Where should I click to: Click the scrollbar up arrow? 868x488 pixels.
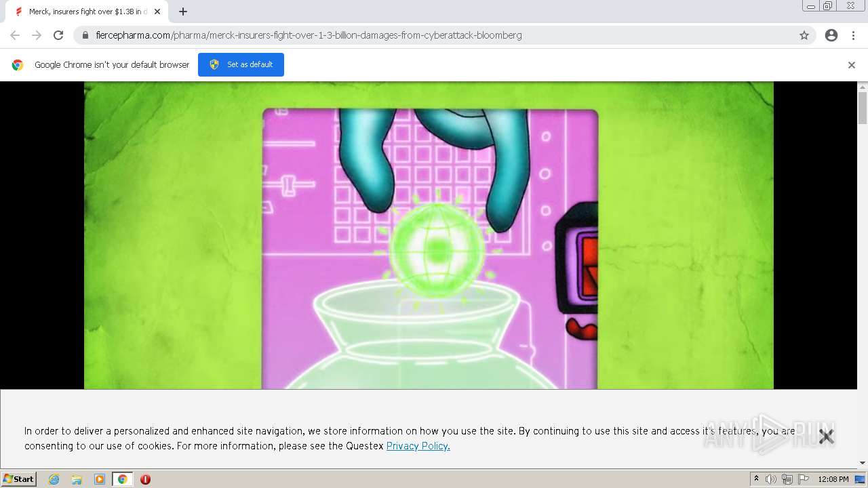coord(863,87)
